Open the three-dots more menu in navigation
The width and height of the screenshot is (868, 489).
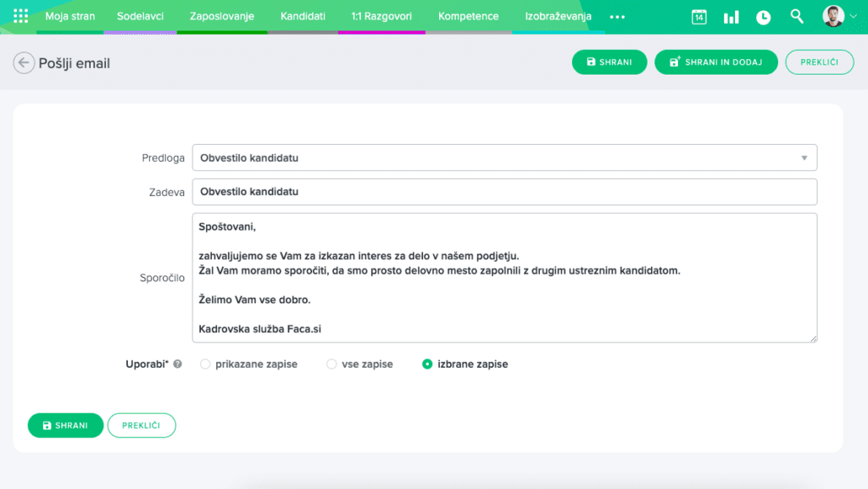[x=617, y=17]
